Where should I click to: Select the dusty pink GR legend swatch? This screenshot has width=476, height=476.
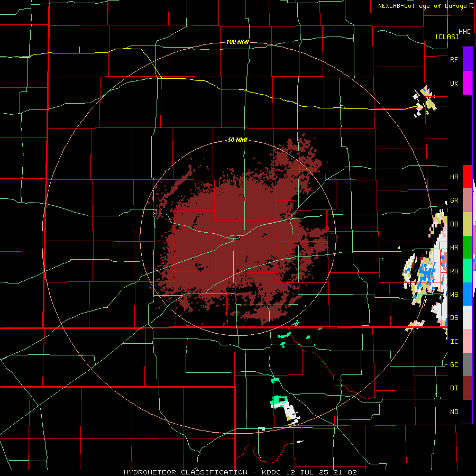click(467, 200)
